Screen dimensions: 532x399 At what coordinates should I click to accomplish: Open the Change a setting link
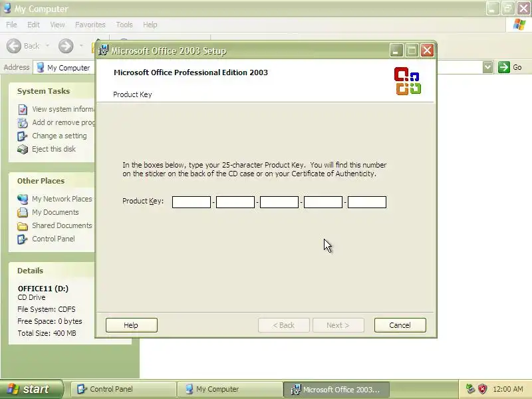[x=59, y=136]
